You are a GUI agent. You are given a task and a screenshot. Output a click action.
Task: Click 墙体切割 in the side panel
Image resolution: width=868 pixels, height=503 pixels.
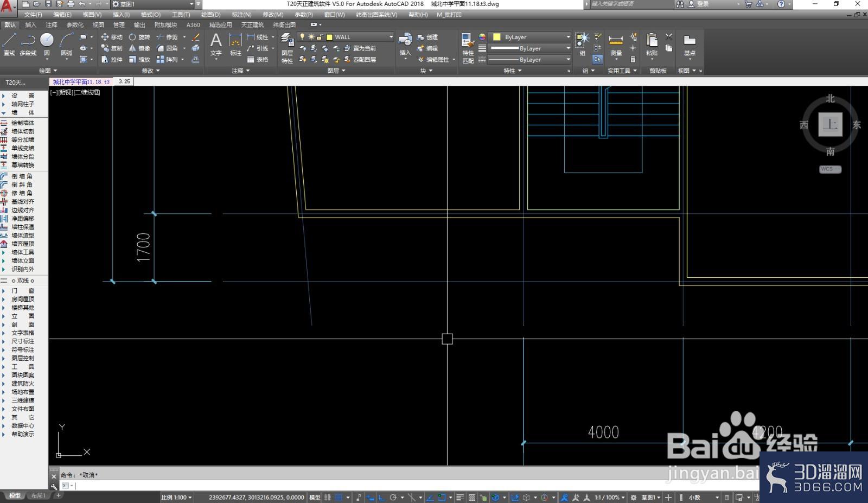click(23, 131)
